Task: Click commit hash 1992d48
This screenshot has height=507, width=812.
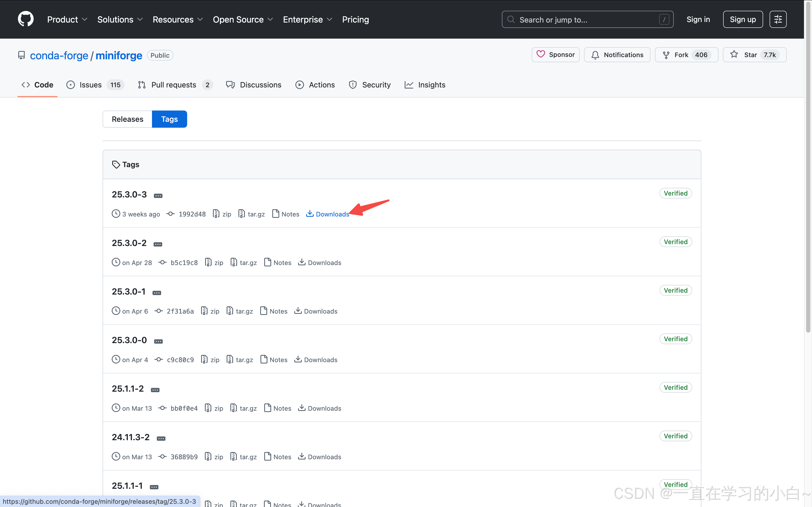Action: point(192,214)
